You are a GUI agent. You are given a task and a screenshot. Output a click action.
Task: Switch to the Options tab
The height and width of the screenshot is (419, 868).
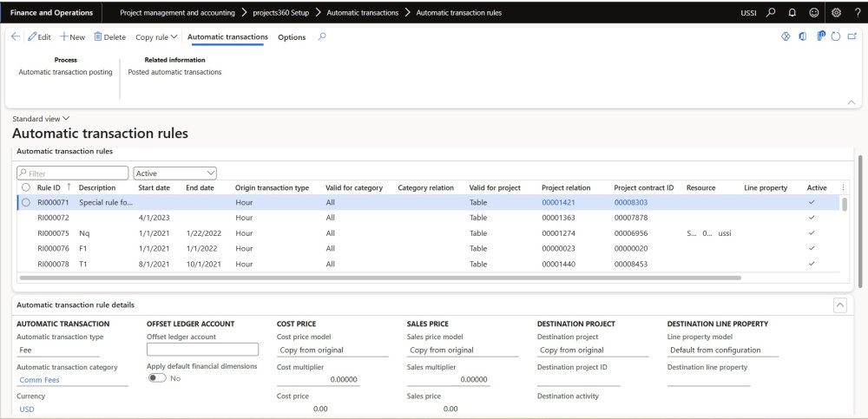tap(292, 37)
